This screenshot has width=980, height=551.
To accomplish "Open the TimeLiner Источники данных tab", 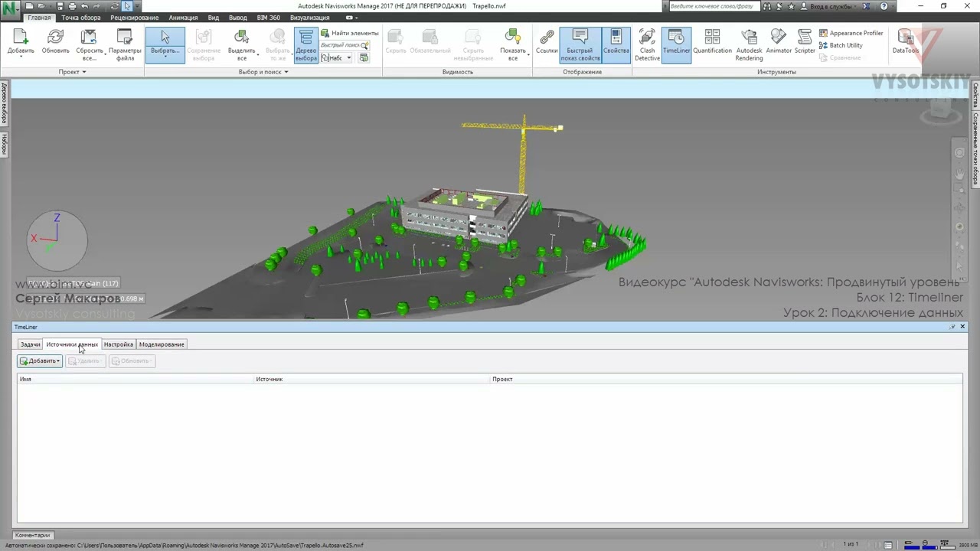I will pyautogui.click(x=72, y=344).
